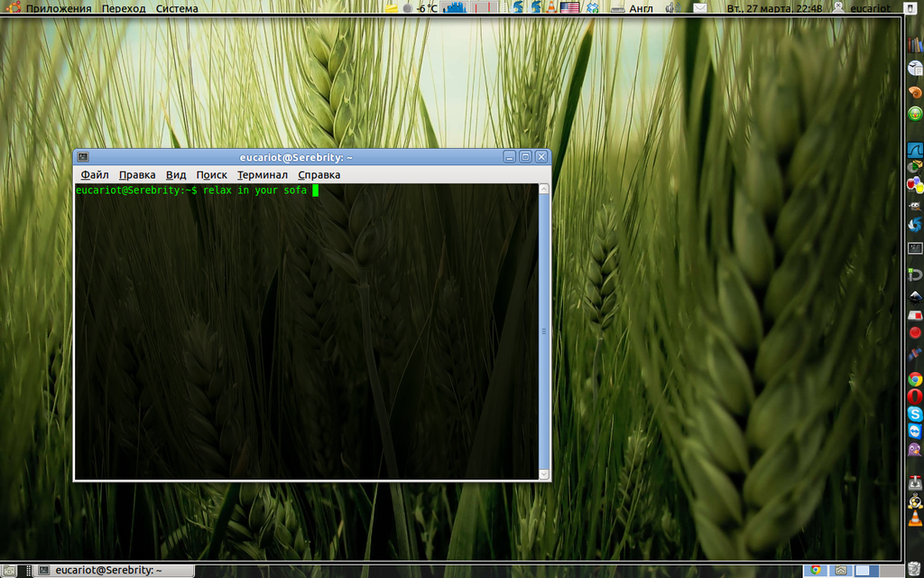Open the mail envelope indicator in top panel
Image resolution: width=924 pixels, height=578 pixels.
tap(700, 8)
